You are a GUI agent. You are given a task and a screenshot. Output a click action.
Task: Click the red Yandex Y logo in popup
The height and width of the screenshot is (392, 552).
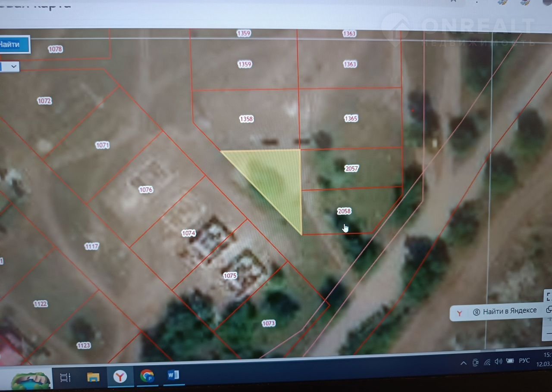tap(460, 313)
